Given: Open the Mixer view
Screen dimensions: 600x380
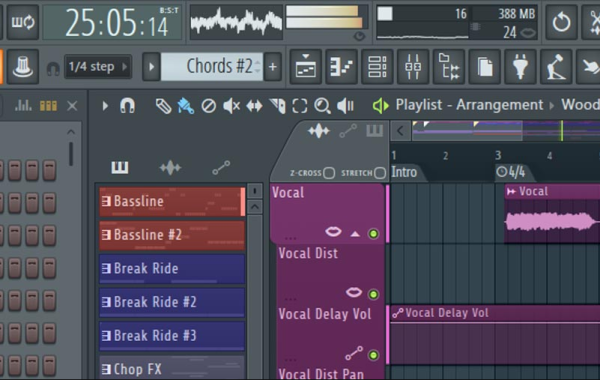Looking at the screenshot, I should (413, 67).
